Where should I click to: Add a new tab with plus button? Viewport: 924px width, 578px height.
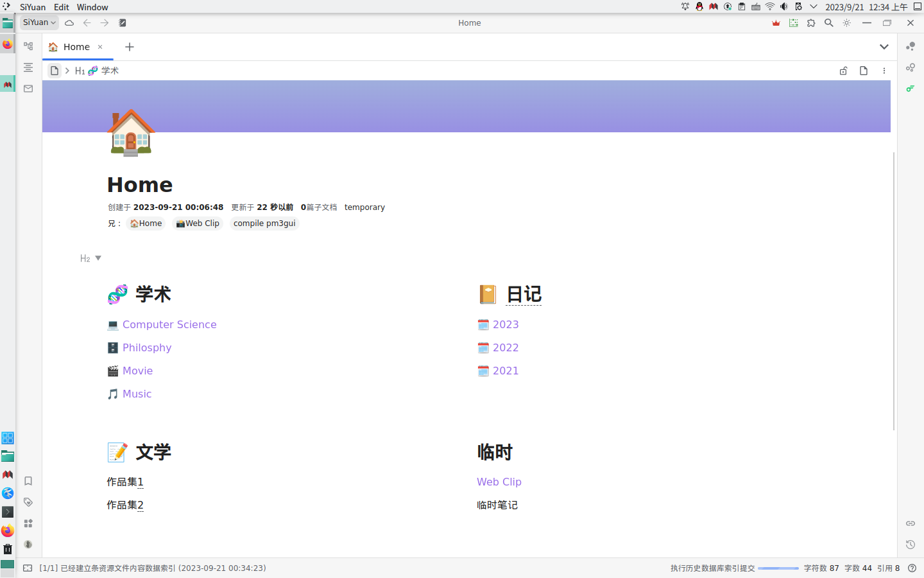click(x=130, y=47)
